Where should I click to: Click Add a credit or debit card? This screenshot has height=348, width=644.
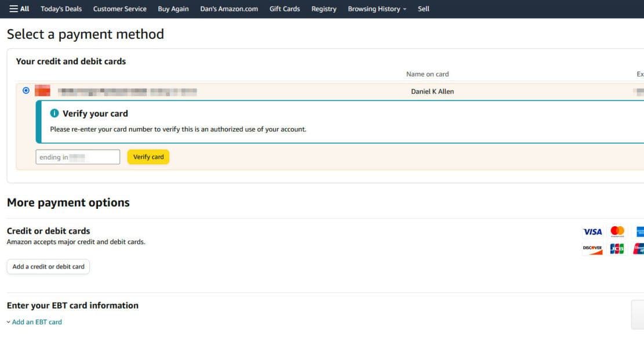tap(48, 266)
